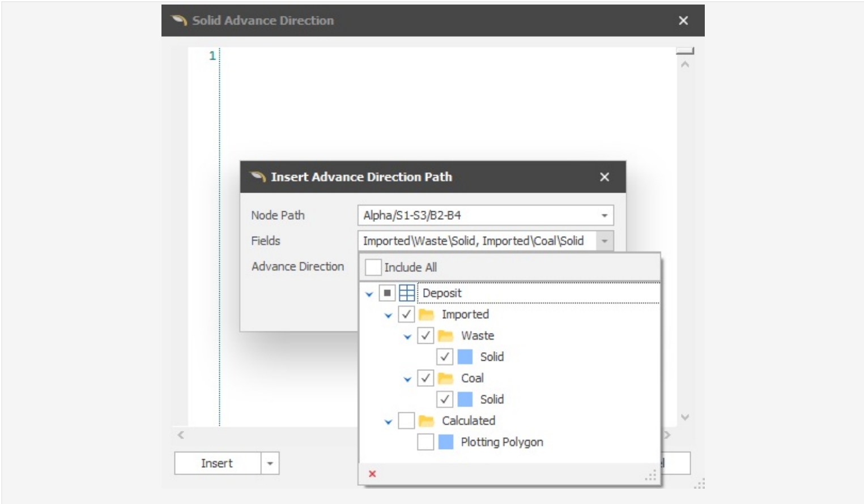Screen dimensions: 864x504
Task: Click the red X clear icon in popup
Action: pyautogui.click(x=372, y=473)
